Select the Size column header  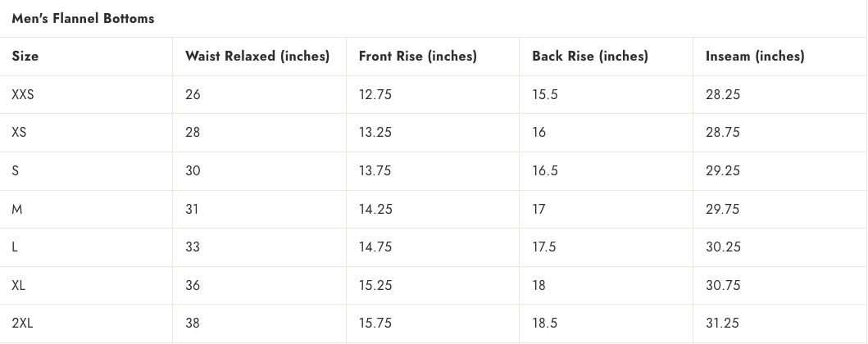(25, 57)
